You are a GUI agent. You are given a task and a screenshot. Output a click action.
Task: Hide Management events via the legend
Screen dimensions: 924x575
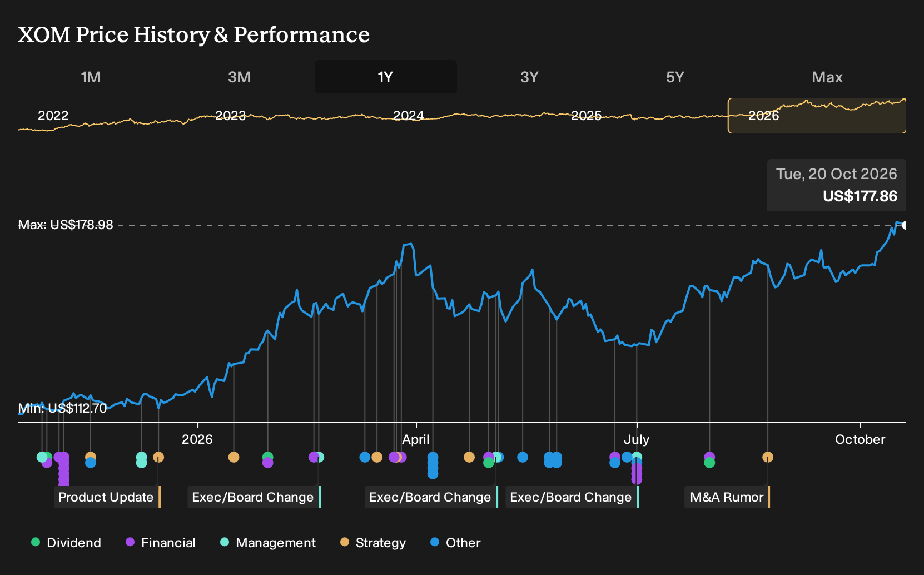(268, 543)
